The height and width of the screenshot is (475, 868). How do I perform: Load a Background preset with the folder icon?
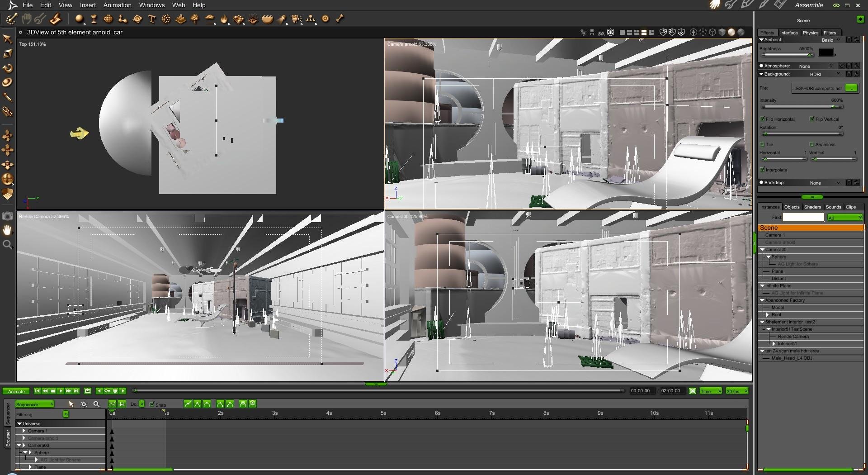tap(856, 74)
